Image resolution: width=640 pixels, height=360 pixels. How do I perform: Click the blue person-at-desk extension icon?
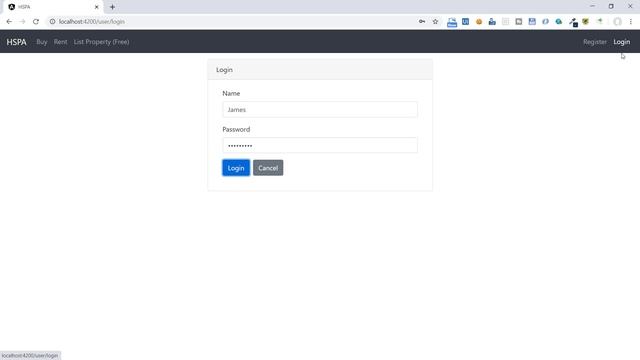pyautogui.click(x=492, y=22)
